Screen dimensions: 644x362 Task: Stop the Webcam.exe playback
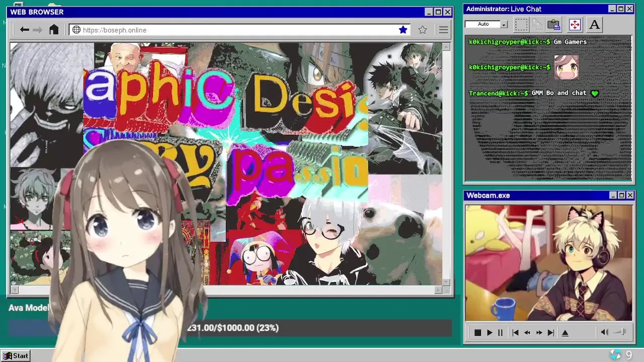477,332
